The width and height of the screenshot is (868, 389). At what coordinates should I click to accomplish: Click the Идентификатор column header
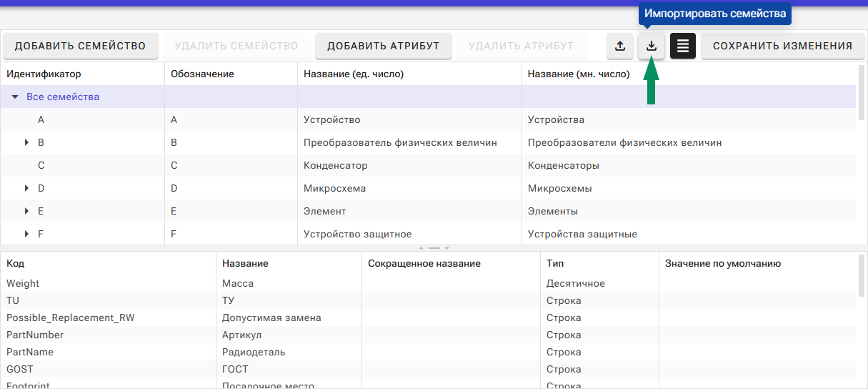click(82, 74)
